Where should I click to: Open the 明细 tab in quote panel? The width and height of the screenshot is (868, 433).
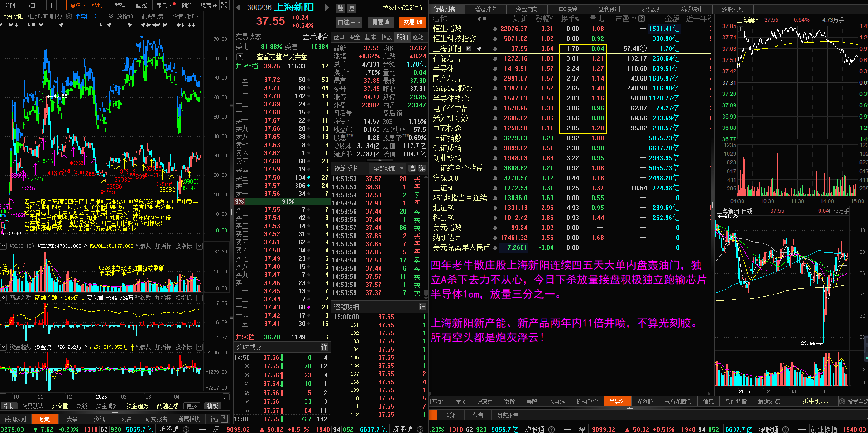coord(402,37)
